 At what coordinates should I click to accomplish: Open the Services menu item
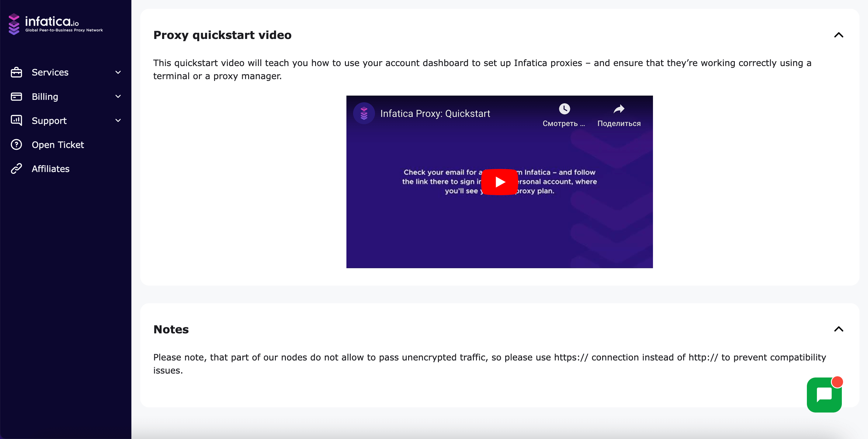(66, 72)
